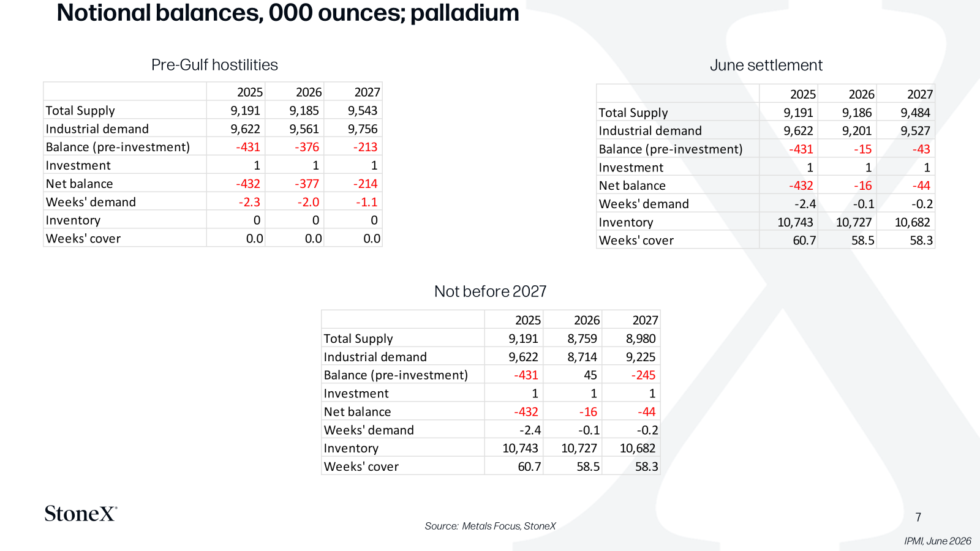The width and height of the screenshot is (980, 551).
Task: Click the IPMI, June 2026 footer text
Action: (x=938, y=541)
